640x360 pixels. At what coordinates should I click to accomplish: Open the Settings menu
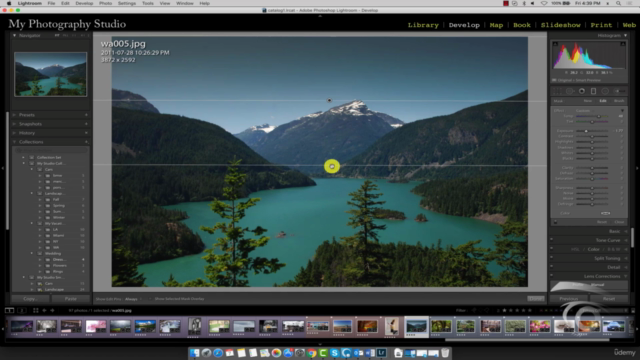pyautogui.click(x=127, y=3)
